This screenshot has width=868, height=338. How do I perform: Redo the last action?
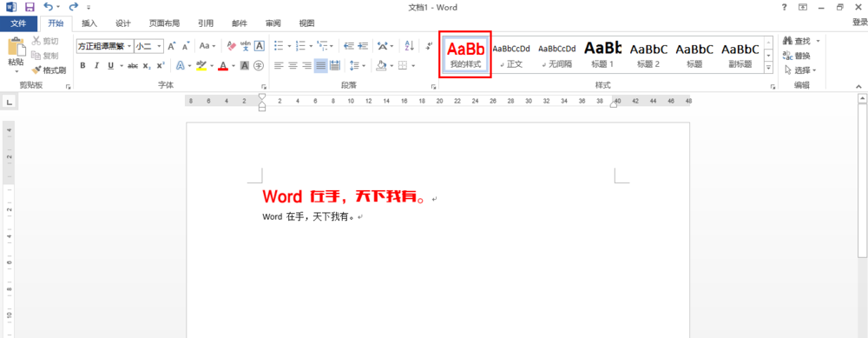click(74, 7)
